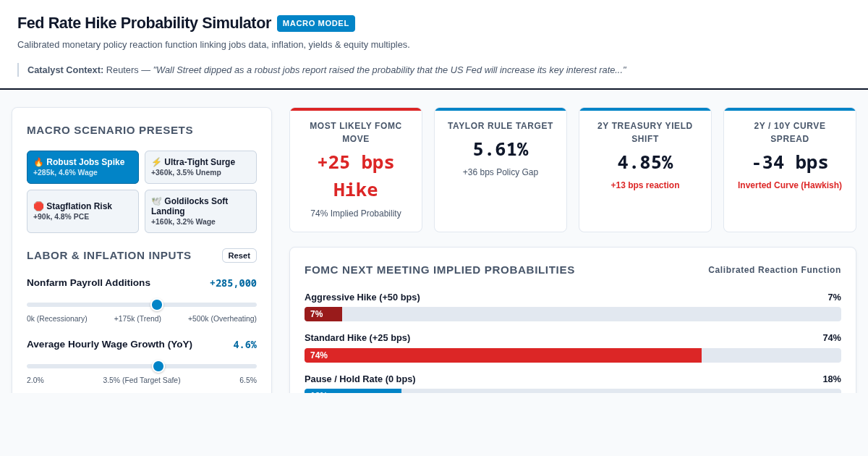
Task: Click the +500k (Overheating) slider label
Action: pyautogui.click(x=222, y=318)
